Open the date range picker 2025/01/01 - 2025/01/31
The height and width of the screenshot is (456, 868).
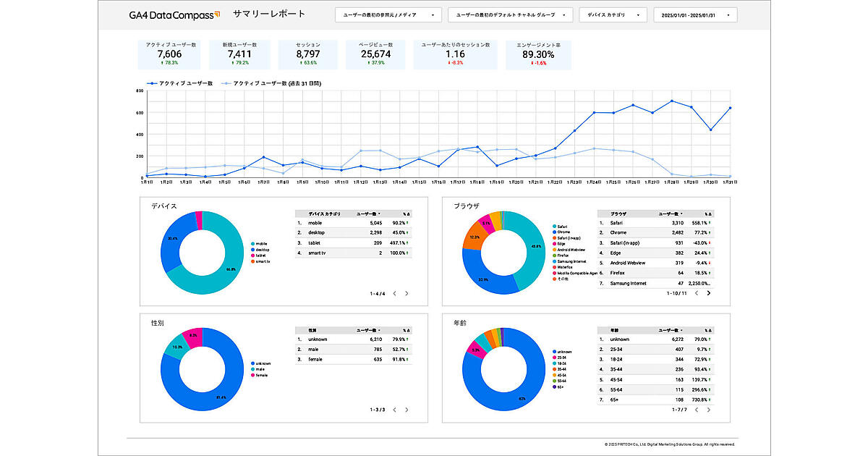point(694,14)
